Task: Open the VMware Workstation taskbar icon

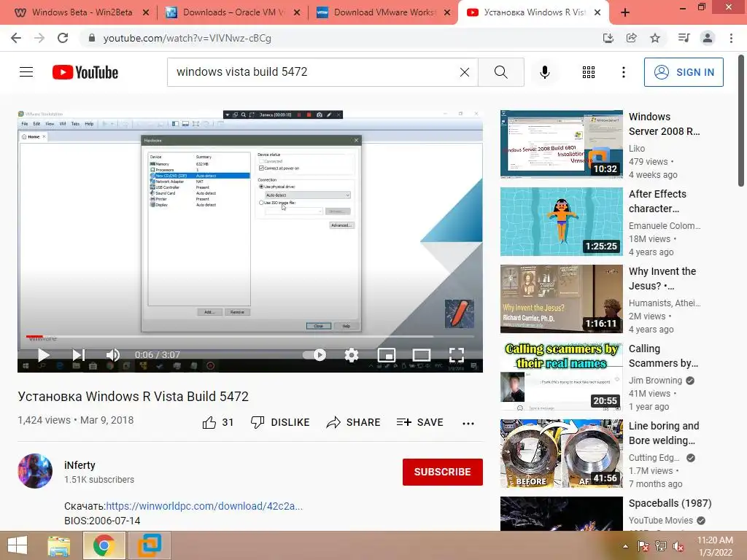Action: [149, 545]
